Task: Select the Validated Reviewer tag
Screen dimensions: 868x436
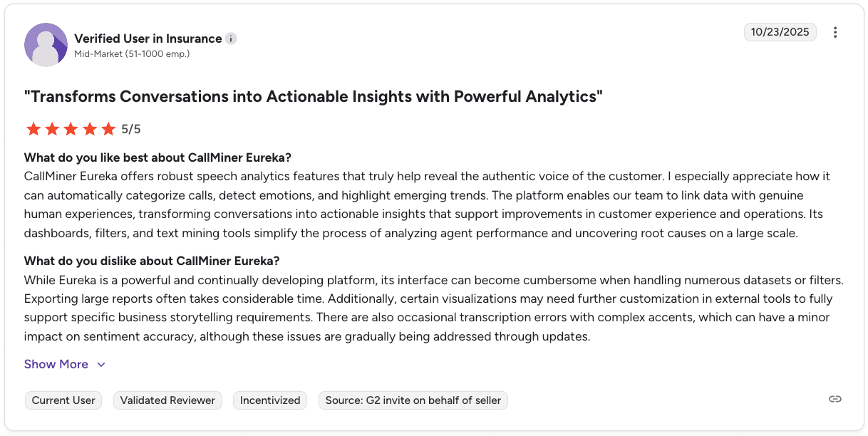Action: point(167,400)
